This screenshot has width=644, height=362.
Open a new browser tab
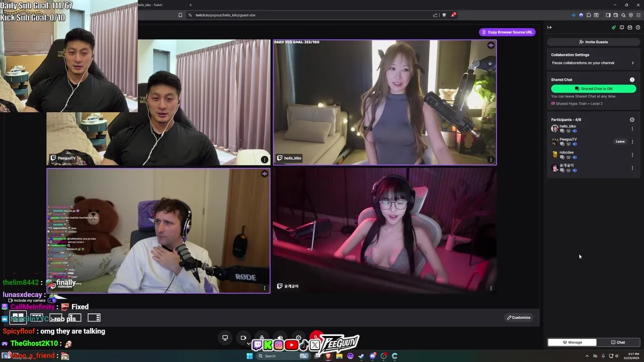click(x=190, y=5)
